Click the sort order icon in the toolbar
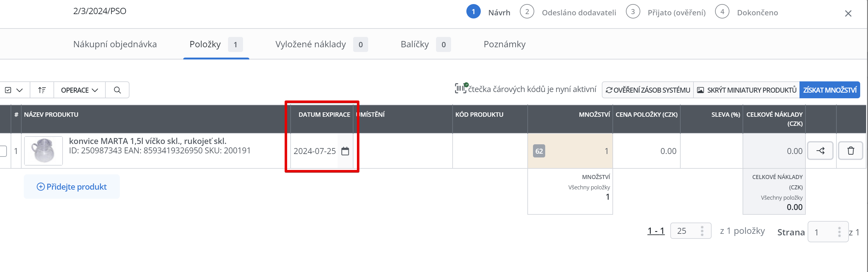This screenshot has height=272, width=868. [x=42, y=90]
